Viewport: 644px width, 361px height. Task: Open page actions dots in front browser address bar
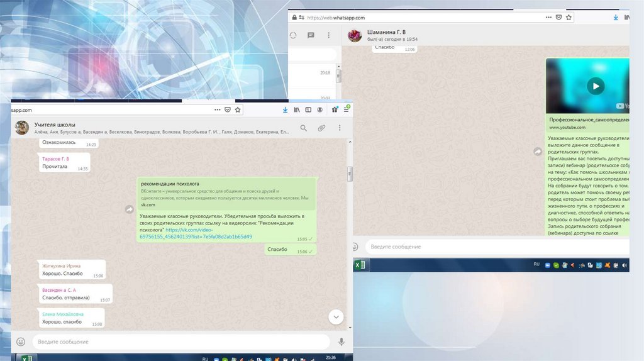(217, 109)
